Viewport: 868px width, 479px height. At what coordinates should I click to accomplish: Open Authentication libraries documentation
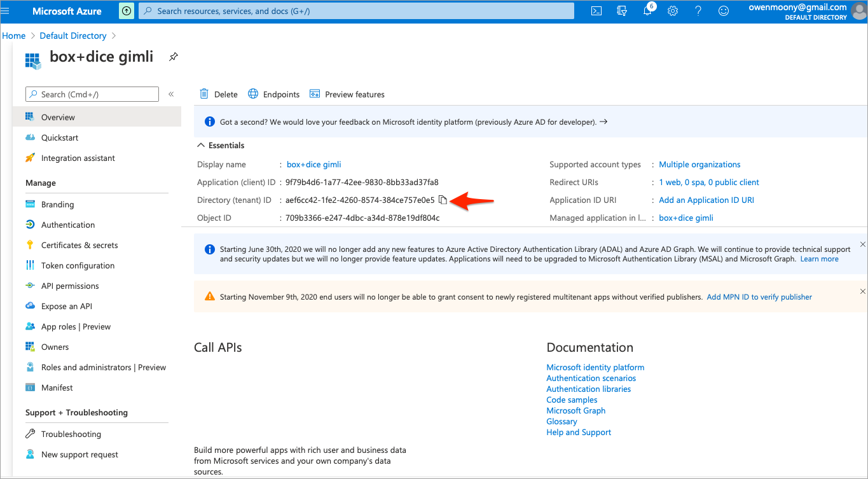pyautogui.click(x=589, y=389)
